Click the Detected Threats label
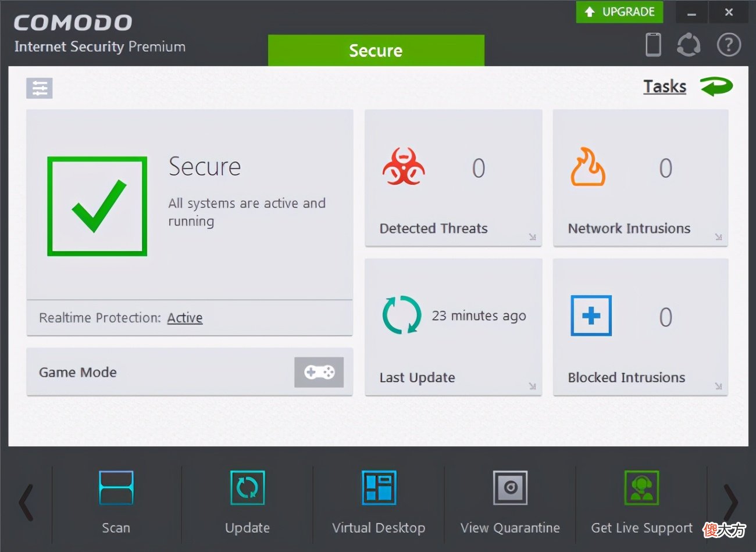The width and height of the screenshot is (756, 552). [x=434, y=228]
